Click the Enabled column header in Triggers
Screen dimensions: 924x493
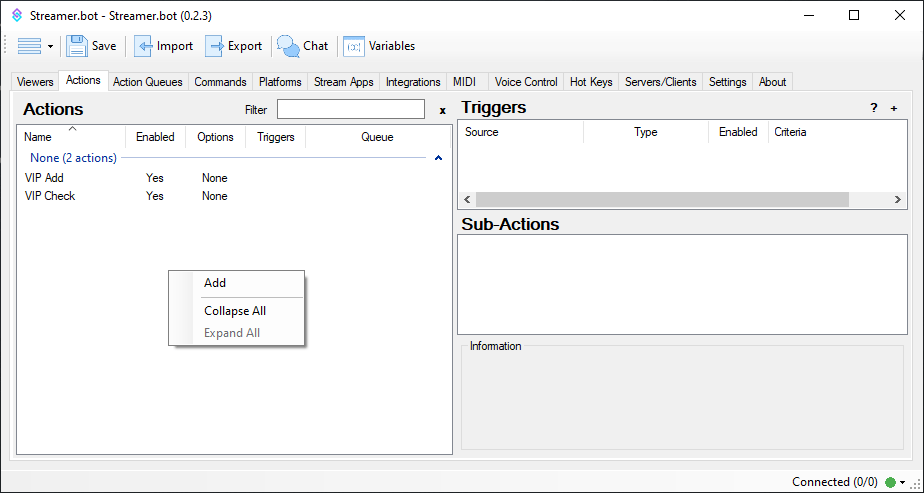[738, 132]
